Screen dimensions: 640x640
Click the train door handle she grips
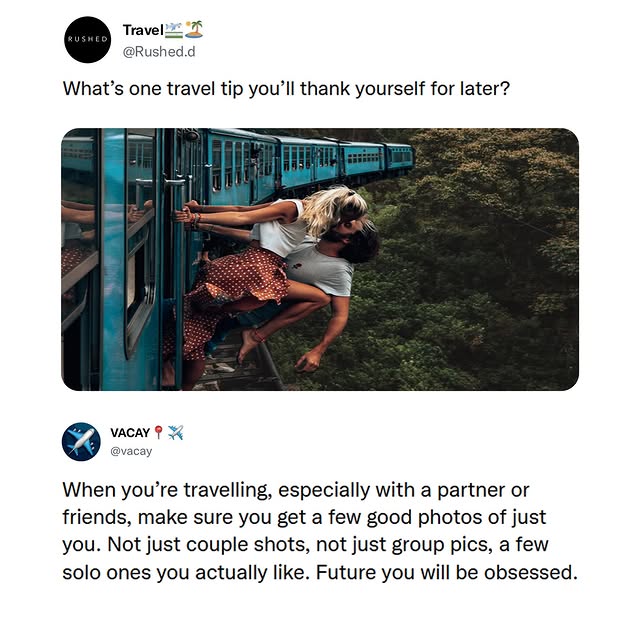point(176,200)
